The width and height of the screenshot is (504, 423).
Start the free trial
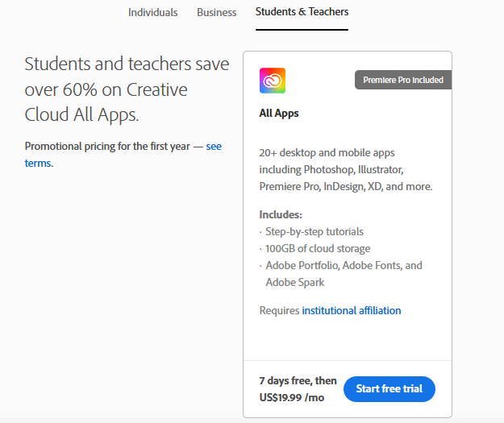tap(389, 389)
